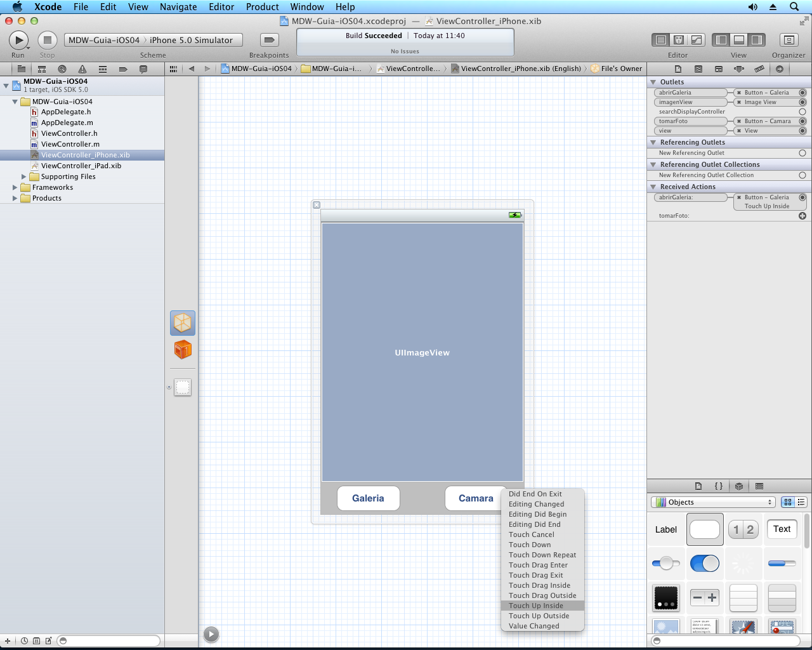Open the Navigate menu
The image size is (812, 650).
pyautogui.click(x=178, y=7)
